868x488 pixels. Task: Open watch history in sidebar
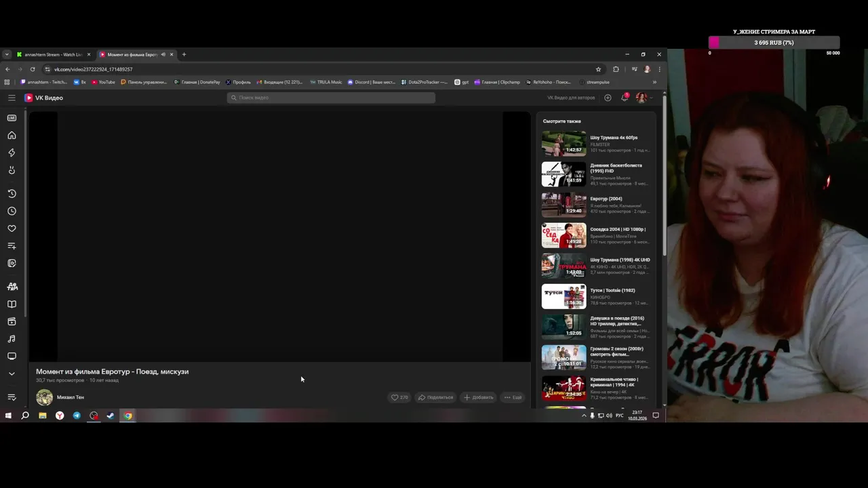[x=12, y=193]
